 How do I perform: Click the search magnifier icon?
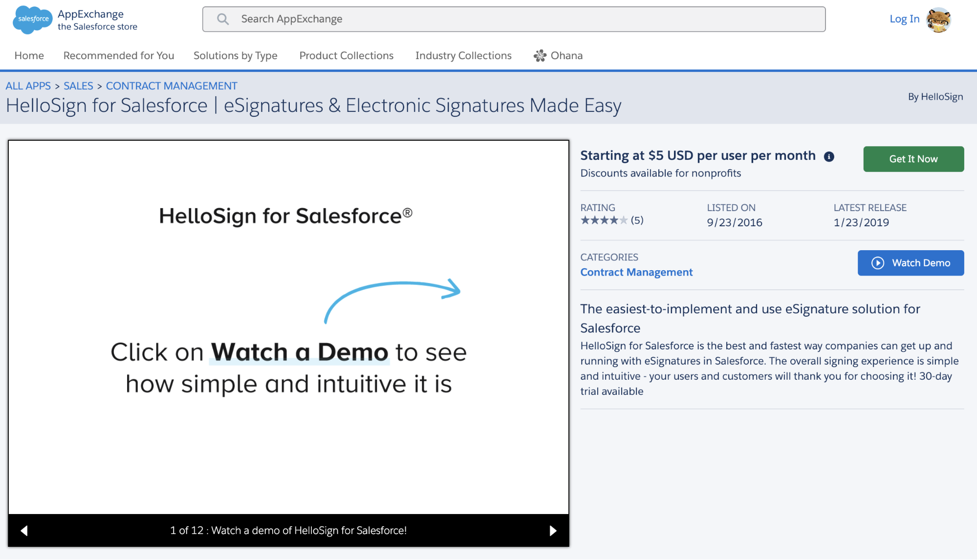[223, 19]
